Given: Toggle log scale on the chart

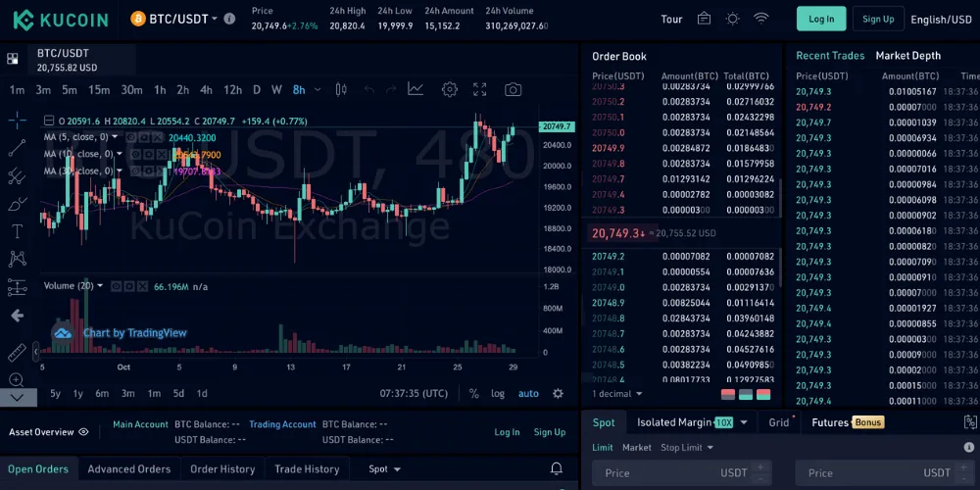Looking at the screenshot, I should coord(498,393).
